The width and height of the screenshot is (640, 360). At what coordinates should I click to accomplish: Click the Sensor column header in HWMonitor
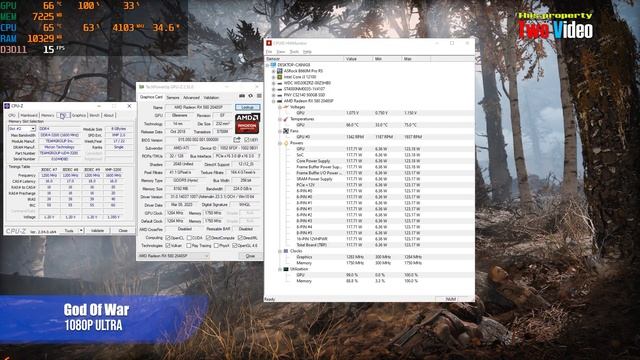click(x=304, y=59)
